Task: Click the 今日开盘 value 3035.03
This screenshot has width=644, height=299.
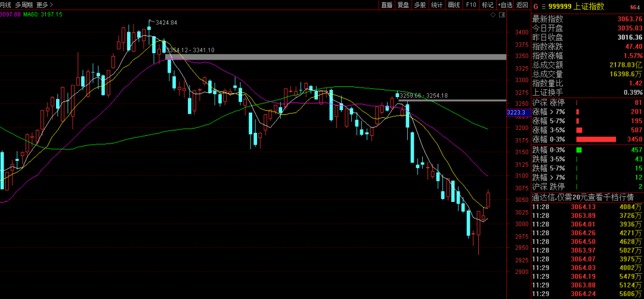Action: (x=630, y=29)
